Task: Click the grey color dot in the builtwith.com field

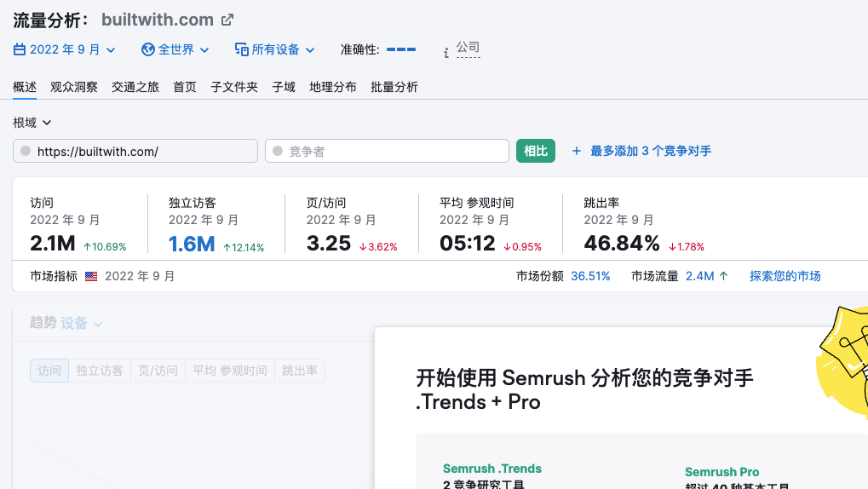Action: 26,151
